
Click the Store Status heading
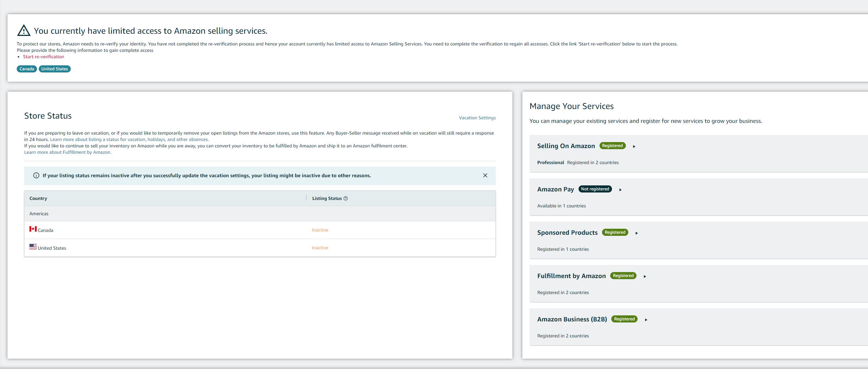click(48, 116)
